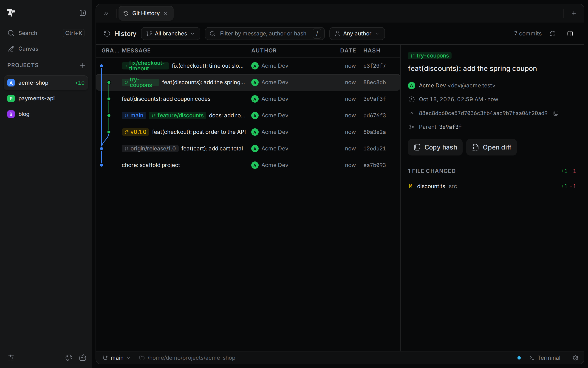
Task: Collapse the left sidebar panel icon
Action: [x=83, y=13]
